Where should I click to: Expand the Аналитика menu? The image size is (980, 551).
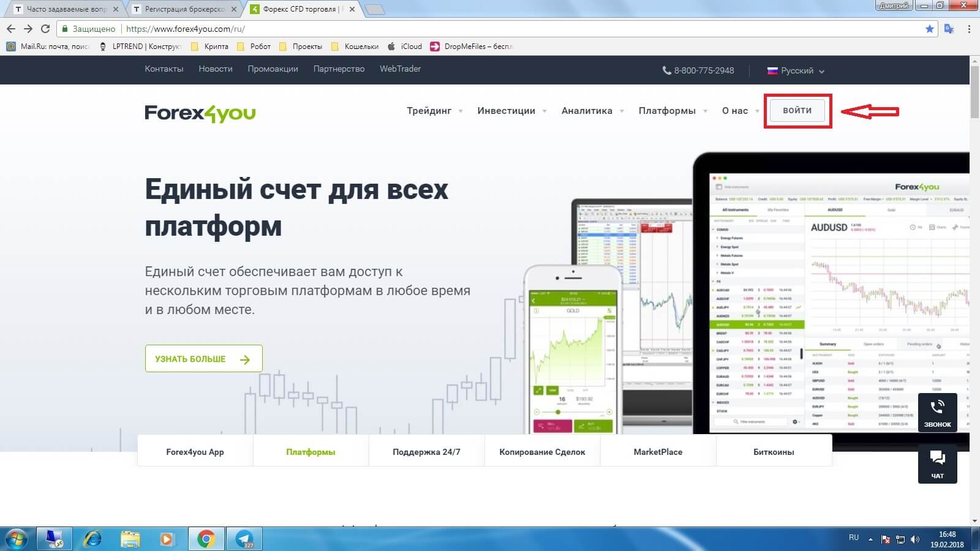[x=592, y=111]
